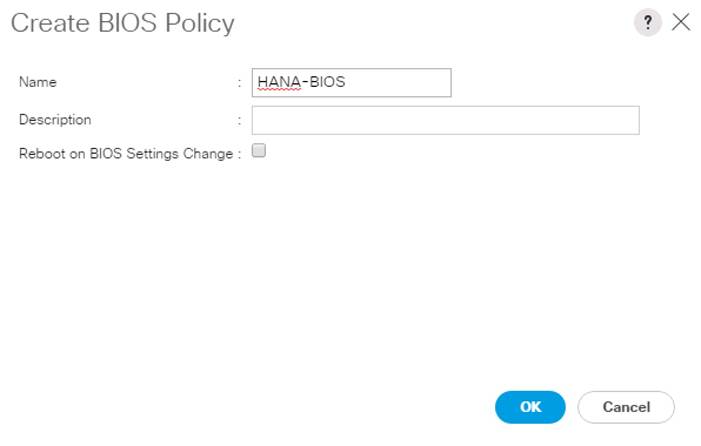
Task: Dismiss the dialog using the X icon
Action: 680,22
